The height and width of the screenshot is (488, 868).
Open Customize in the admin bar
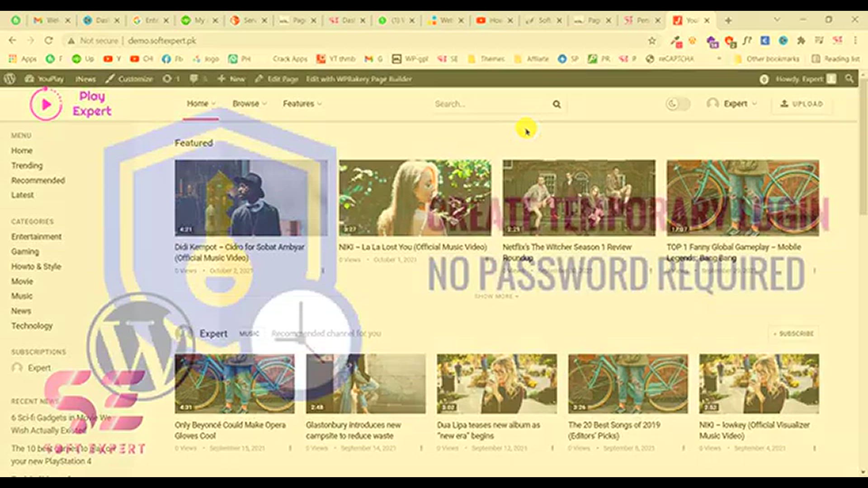129,79
